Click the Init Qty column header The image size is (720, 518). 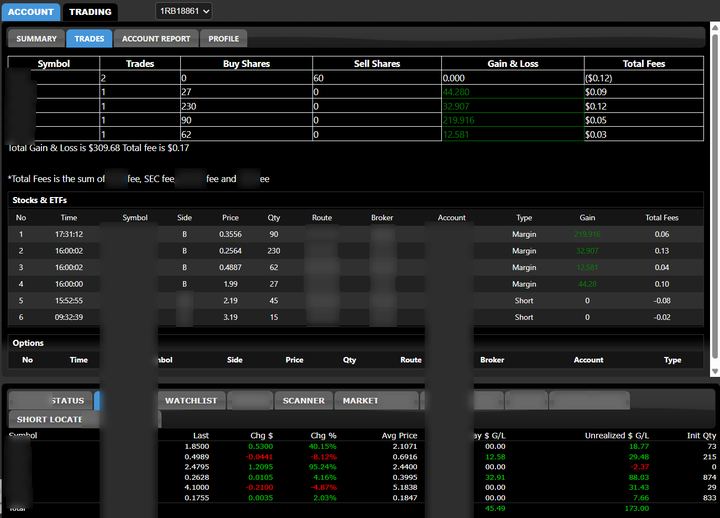pyautogui.click(x=702, y=435)
